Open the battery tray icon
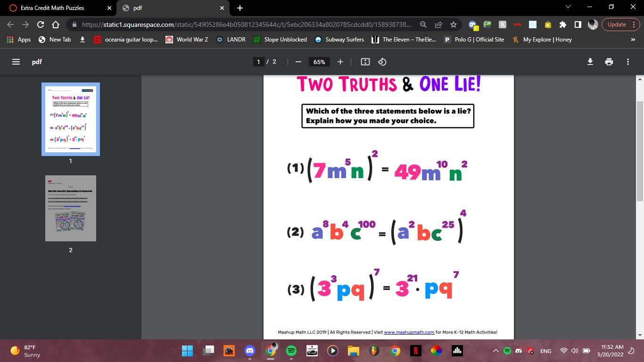Image resolution: width=644 pixels, height=362 pixels. click(586, 351)
